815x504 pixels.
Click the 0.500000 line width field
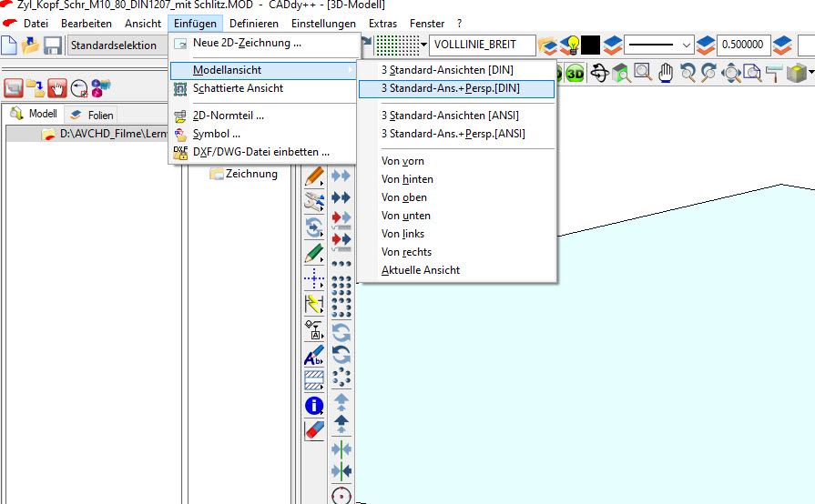pos(743,45)
